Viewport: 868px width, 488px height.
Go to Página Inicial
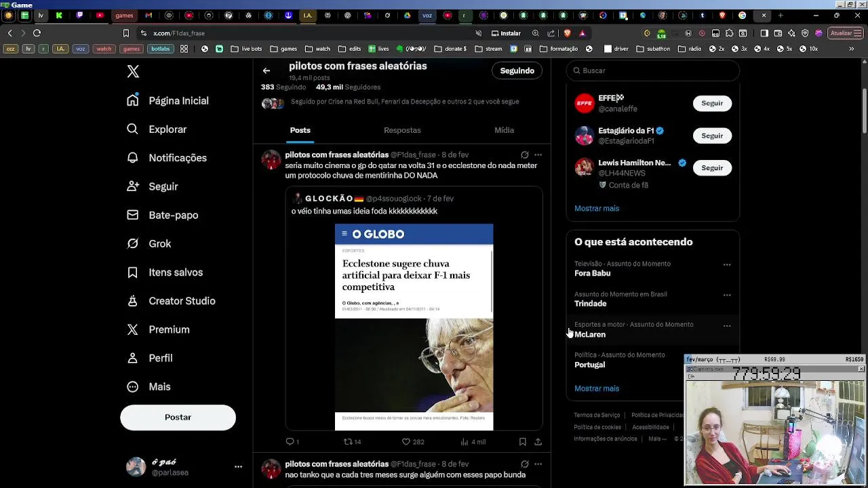[x=167, y=100]
